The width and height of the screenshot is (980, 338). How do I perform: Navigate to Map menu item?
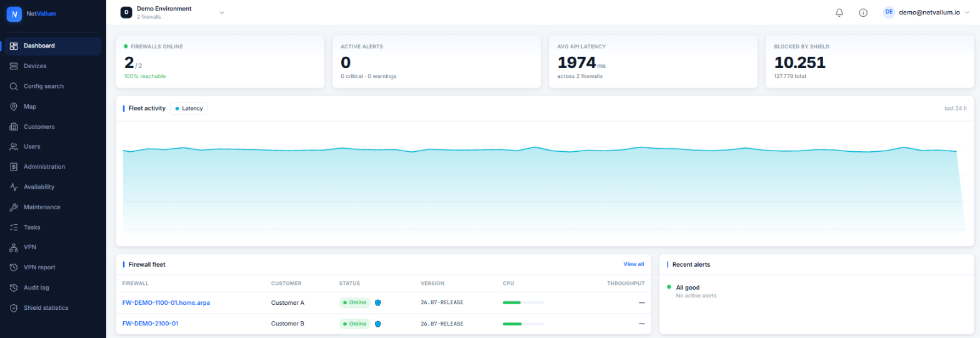(53, 106)
